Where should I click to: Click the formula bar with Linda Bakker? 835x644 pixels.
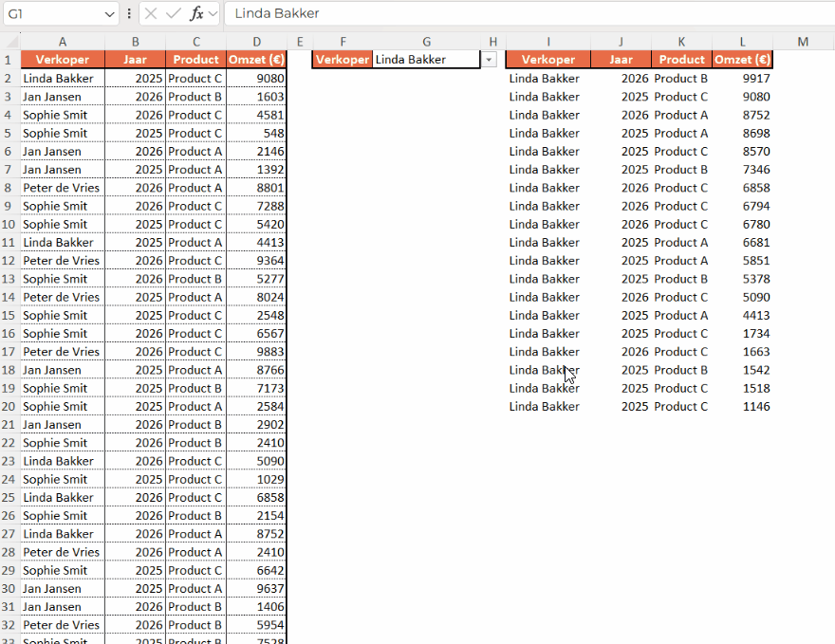point(529,13)
